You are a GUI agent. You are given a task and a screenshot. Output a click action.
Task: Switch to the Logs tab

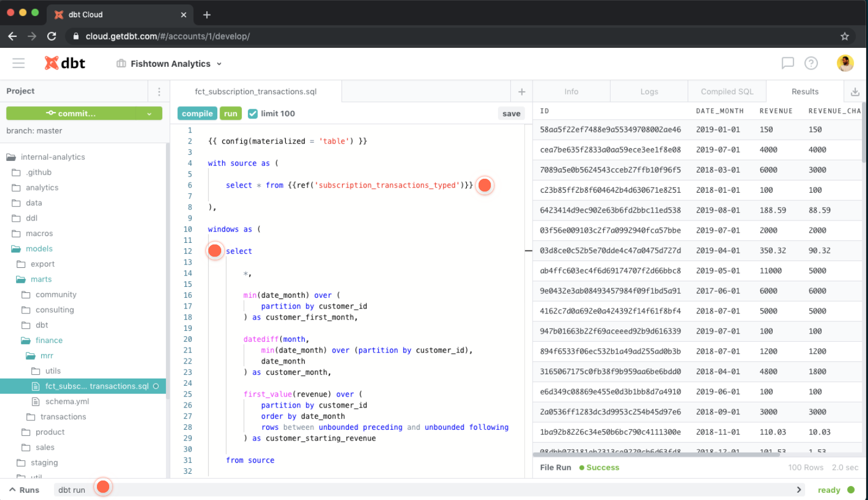(648, 92)
